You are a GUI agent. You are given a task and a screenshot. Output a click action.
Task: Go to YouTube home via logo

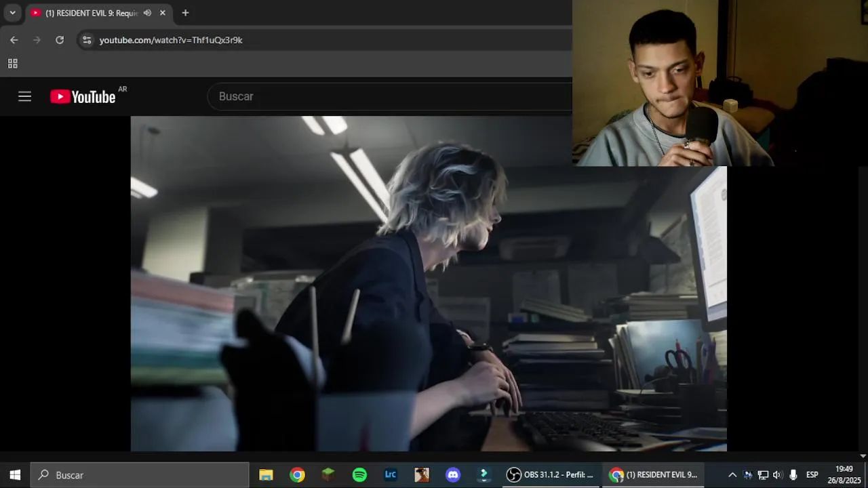[x=83, y=97]
